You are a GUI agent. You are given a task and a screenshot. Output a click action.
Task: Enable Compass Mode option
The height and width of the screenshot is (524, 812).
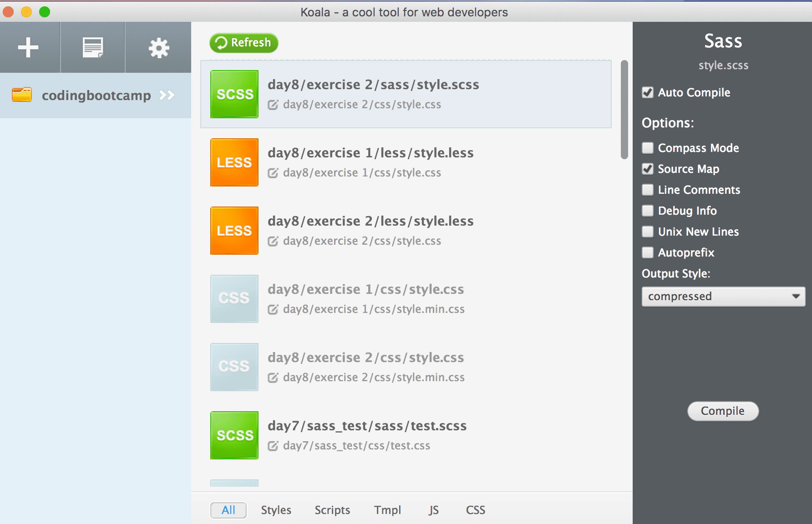point(648,148)
